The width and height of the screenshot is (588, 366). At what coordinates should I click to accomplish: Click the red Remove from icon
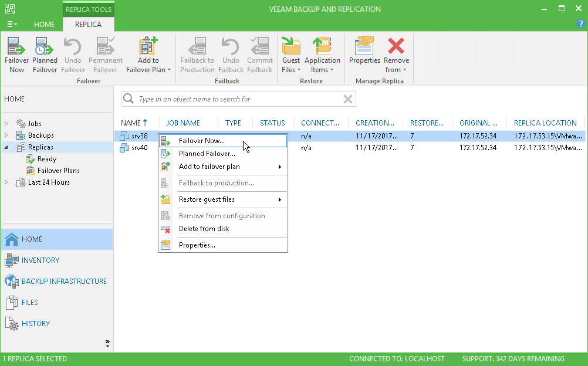click(x=396, y=46)
